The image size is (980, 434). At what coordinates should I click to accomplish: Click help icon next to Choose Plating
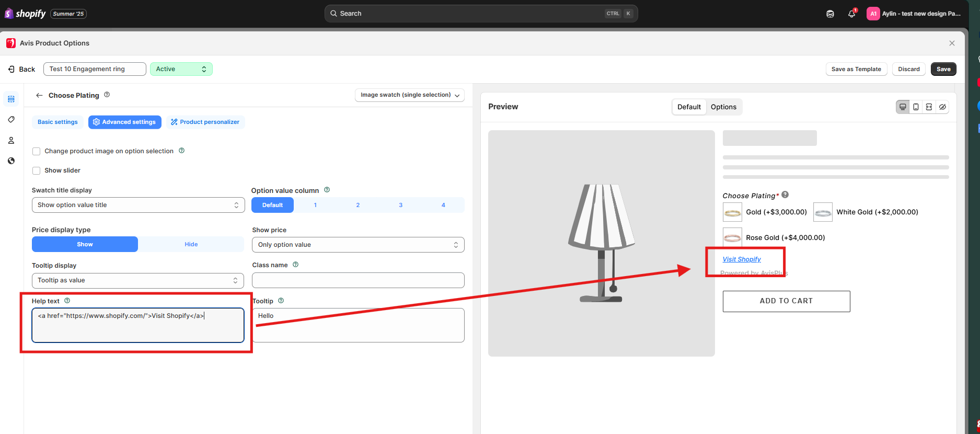[x=107, y=95]
